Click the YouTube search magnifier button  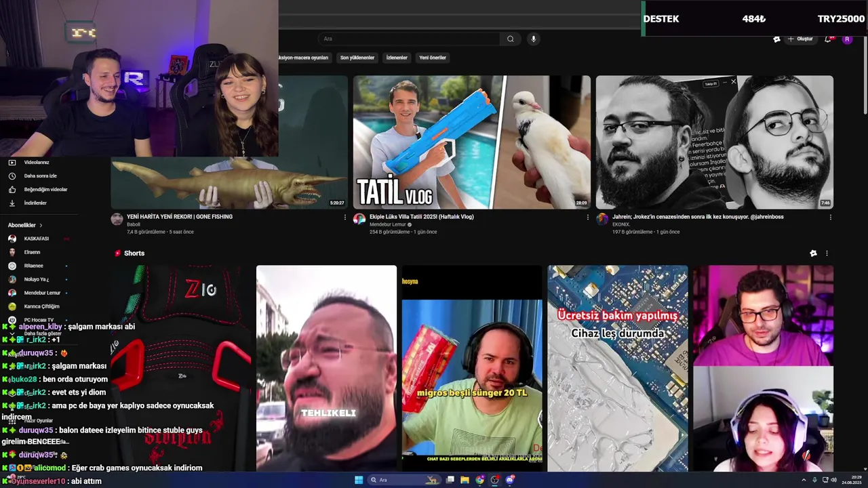coord(511,39)
